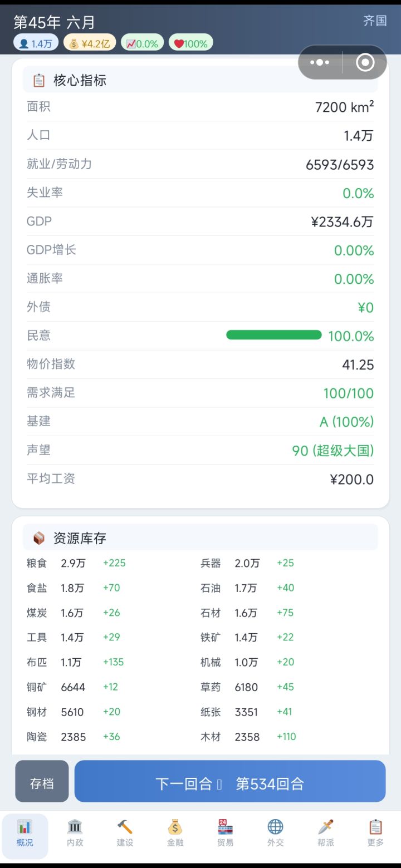
Task: Open the 金融 money bag tab
Action: pyautogui.click(x=175, y=833)
